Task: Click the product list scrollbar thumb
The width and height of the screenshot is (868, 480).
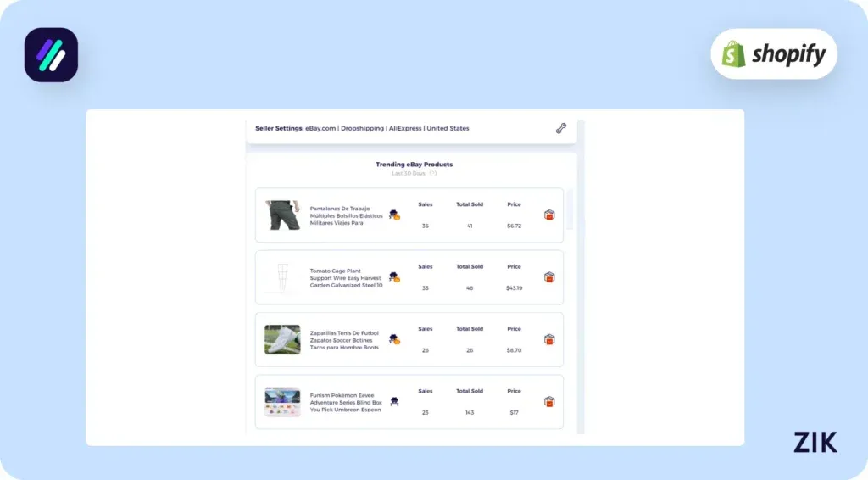Action: [x=570, y=209]
